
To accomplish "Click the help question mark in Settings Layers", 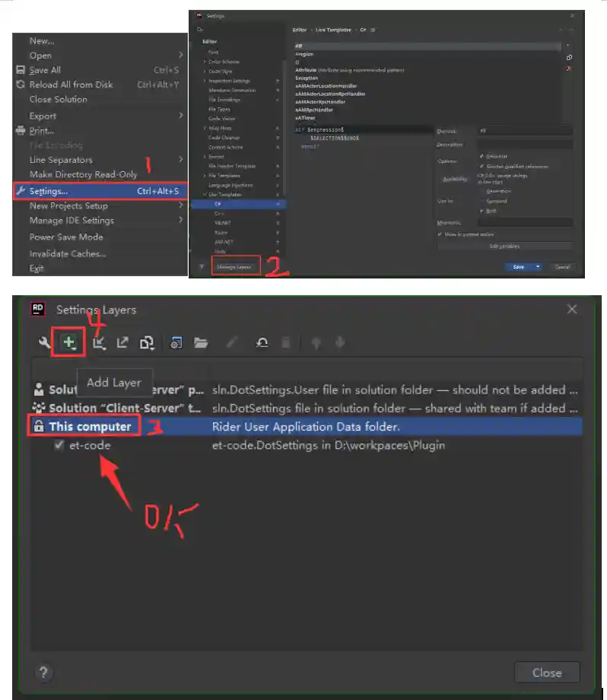I will click(x=43, y=673).
